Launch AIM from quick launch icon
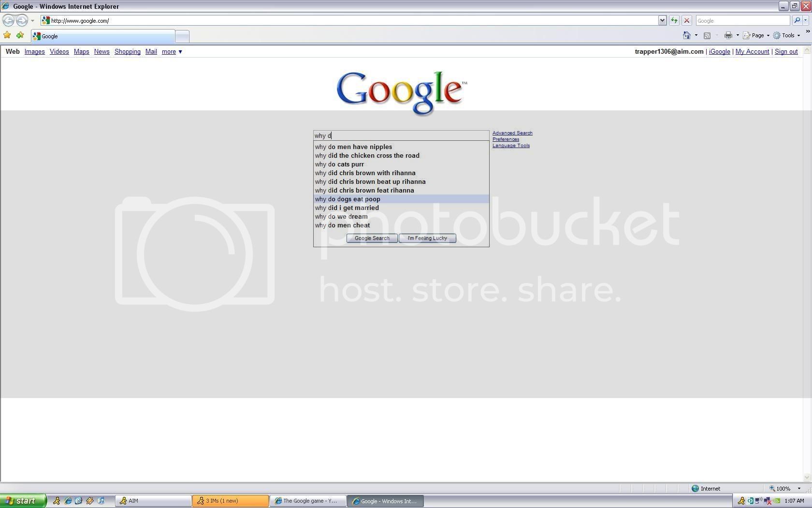Viewport: 812px width, 508px height. point(57,501)
